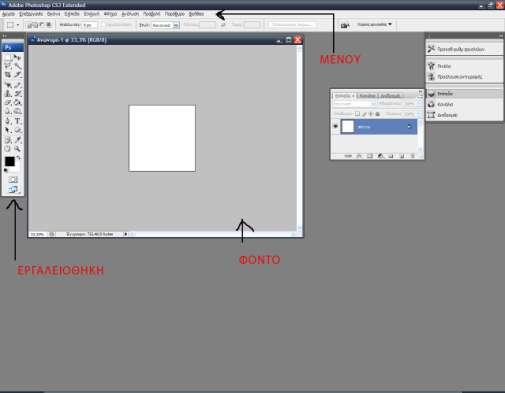
Task: Collapse the toolbox to single column
Action: click(x=4, y=36)
